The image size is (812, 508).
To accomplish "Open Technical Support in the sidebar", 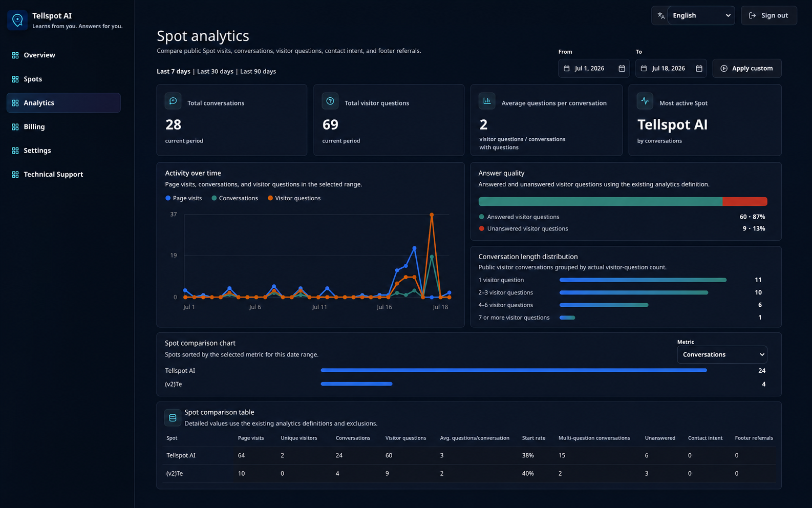I will (x=63, y=175).
